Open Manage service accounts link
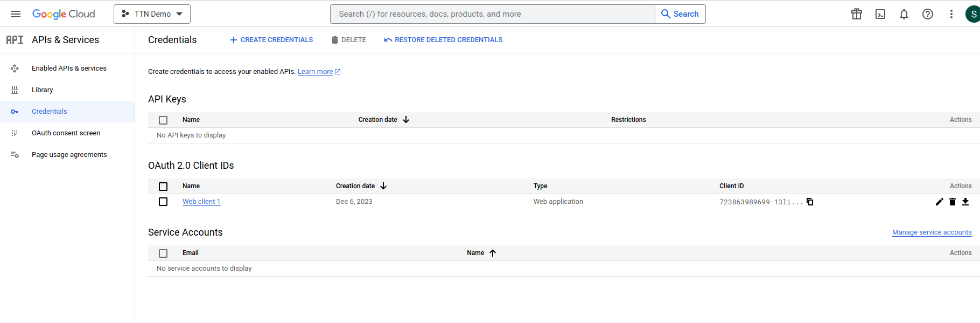The width and height of the screenshot is (980, 323). click(932, 232)
